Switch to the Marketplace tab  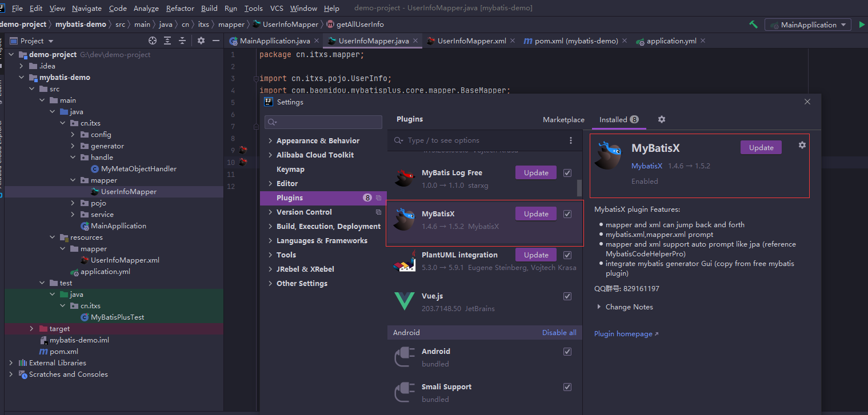[x=563, y=120]
